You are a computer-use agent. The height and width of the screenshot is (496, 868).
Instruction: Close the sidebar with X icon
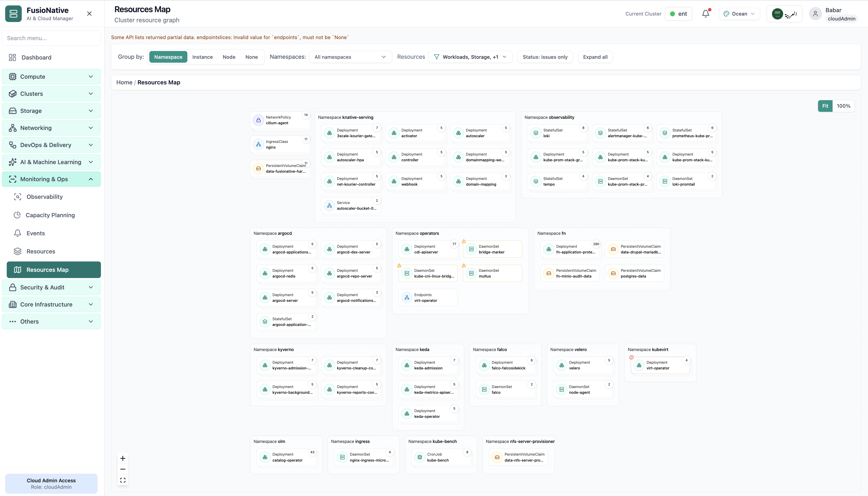coord(89,14)
